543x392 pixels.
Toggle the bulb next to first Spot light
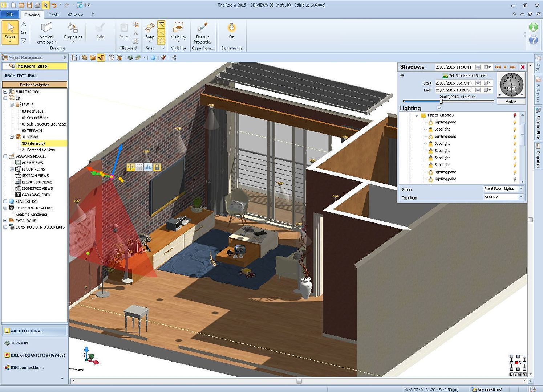click(515, 129)
